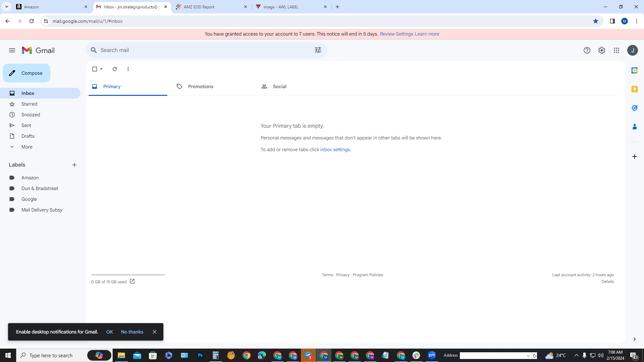
Task: Decline notifications with No thanks
Action: [132, 332]
